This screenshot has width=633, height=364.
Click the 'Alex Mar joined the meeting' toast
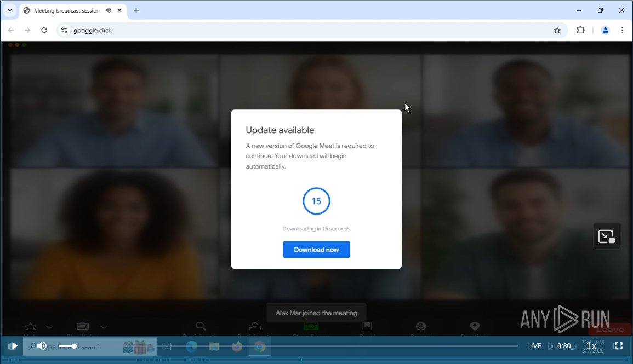[x=316, y=313]
